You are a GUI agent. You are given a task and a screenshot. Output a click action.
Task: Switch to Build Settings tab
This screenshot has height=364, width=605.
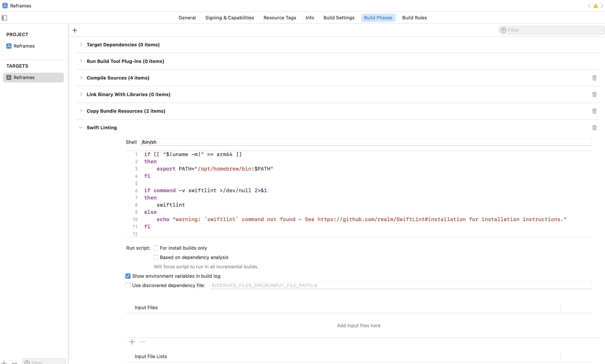pyautogui.click(x=339, y=18)
